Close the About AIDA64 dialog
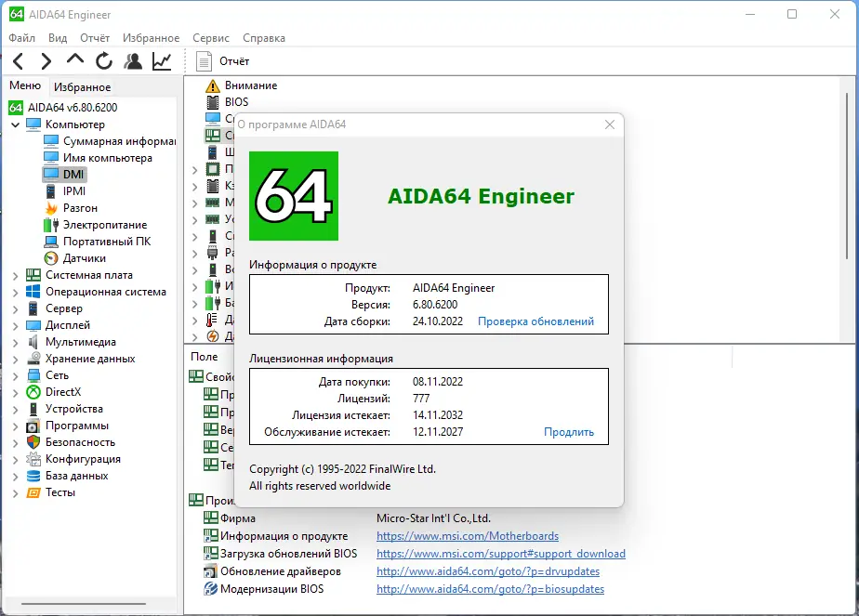This screenshot has width=859, height=616. (x=610, y=125)
